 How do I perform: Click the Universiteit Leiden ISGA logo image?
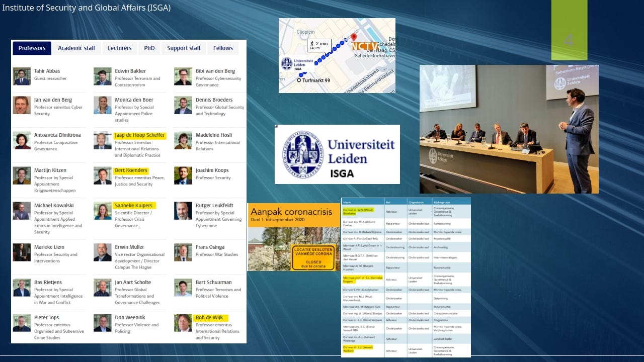(x=337, y=154)
